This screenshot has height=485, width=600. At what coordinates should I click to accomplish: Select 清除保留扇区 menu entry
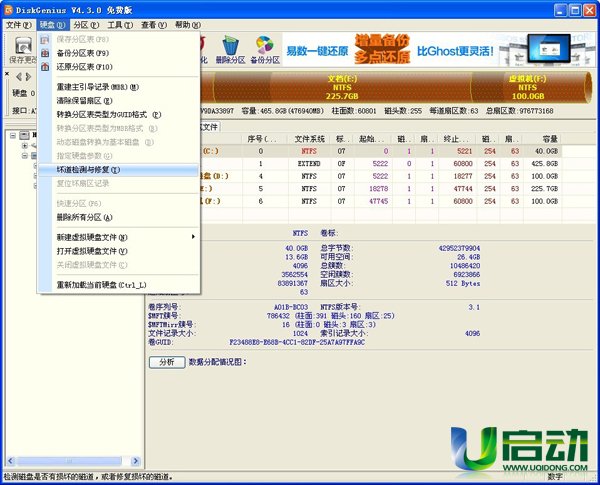[119, 101]
